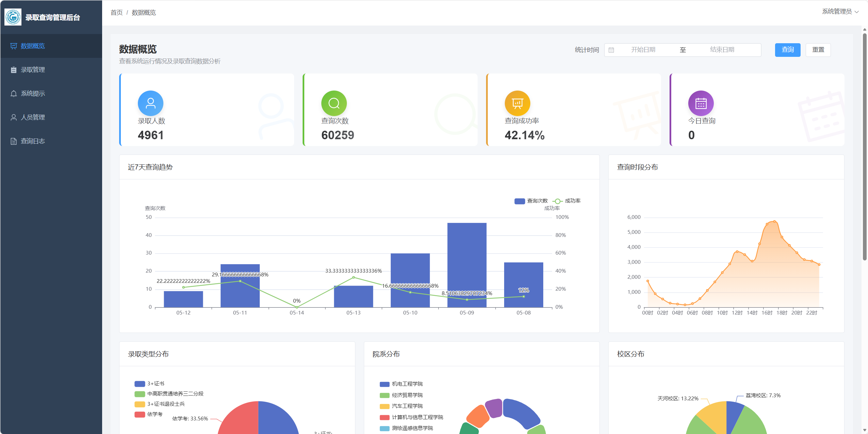The width and height of the screenshot is (868, 434).
Task: Click the calendar icon in date range picker
Action: (611, 50)
